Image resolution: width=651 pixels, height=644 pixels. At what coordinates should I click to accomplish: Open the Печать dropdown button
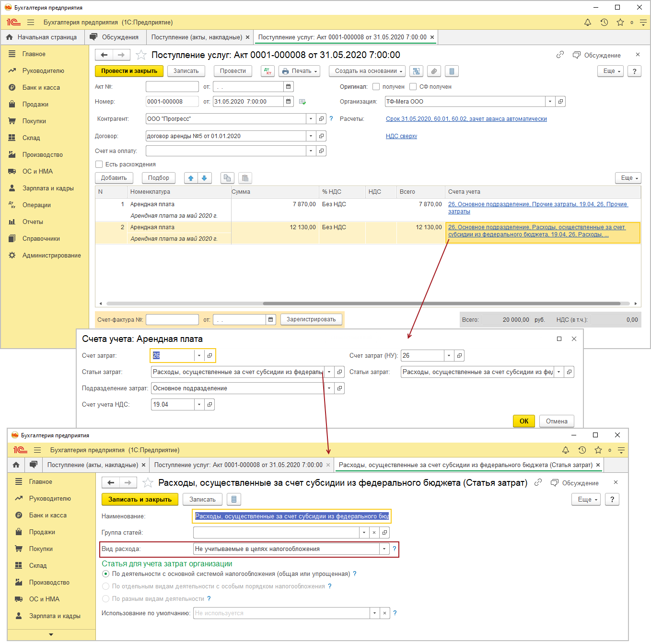click(x=300, y=71)
